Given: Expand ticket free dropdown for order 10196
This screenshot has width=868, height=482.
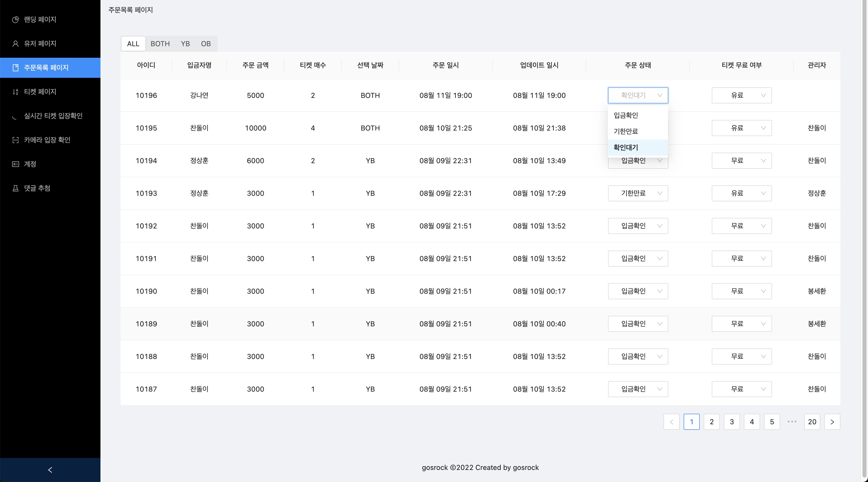Looking at the screenshot, I should click(x=741, y=95).
